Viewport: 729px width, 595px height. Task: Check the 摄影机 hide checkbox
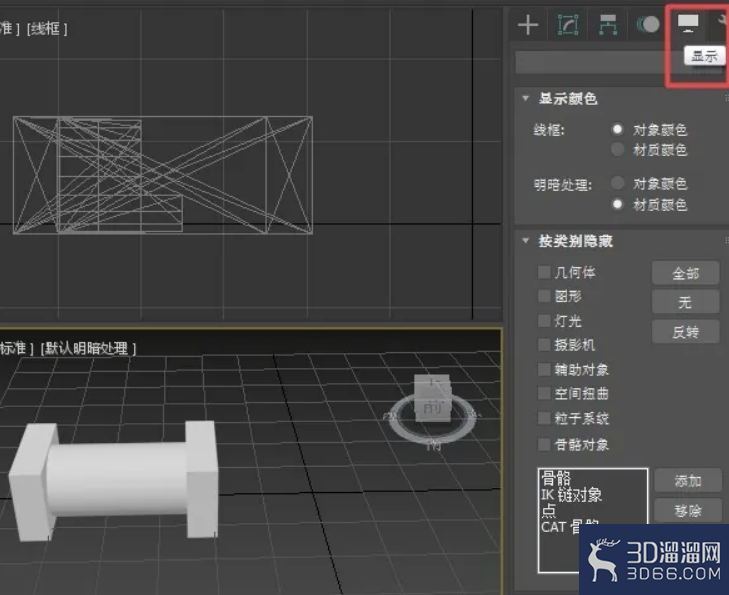click(x=544, y=345)
